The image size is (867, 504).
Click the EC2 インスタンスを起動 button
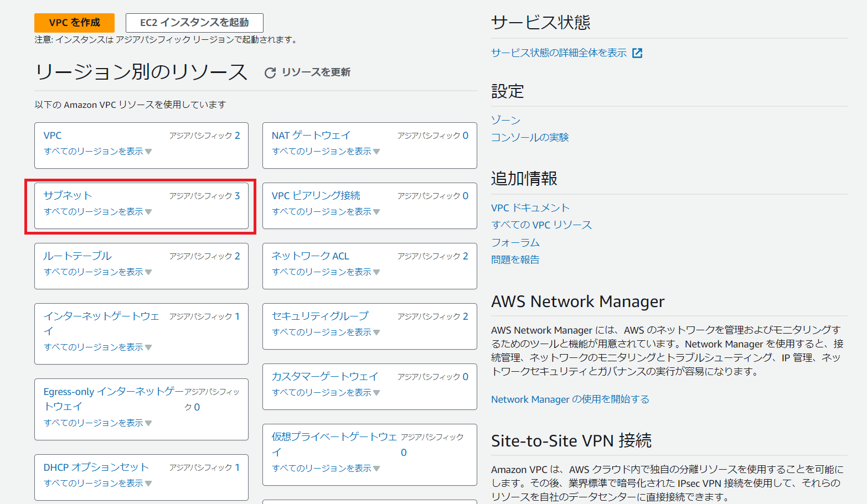[x=194, y=23]
